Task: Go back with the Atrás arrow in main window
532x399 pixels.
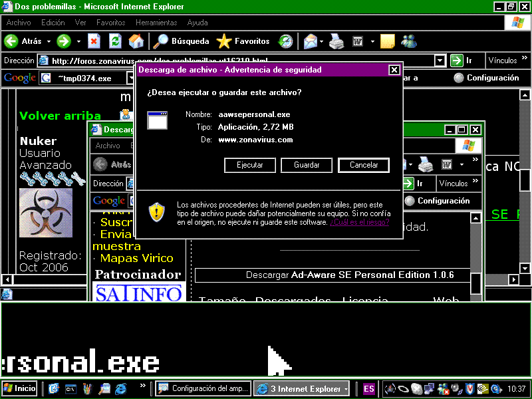Action: tap(11, 41)
